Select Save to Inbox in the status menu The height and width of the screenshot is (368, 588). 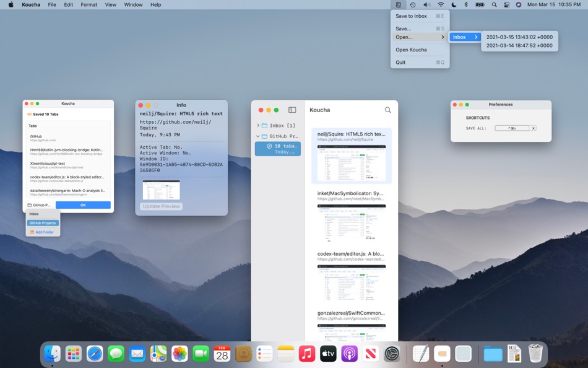click(420, 16)
